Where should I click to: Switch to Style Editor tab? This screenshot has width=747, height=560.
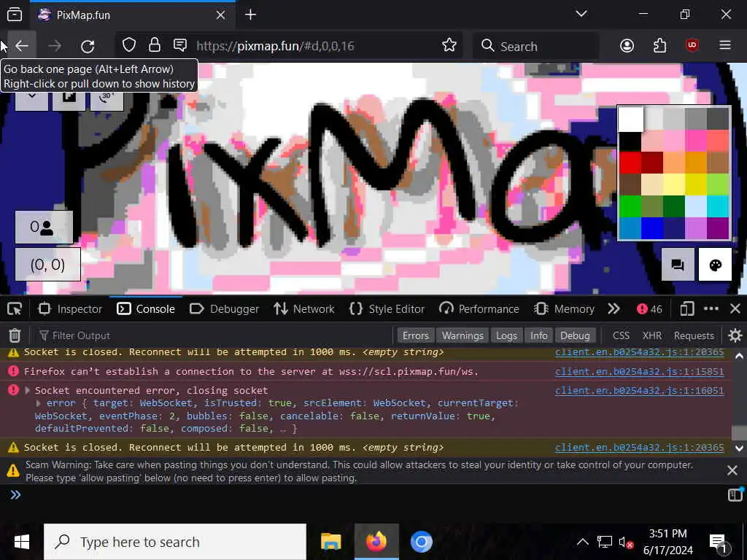(387, 309)
